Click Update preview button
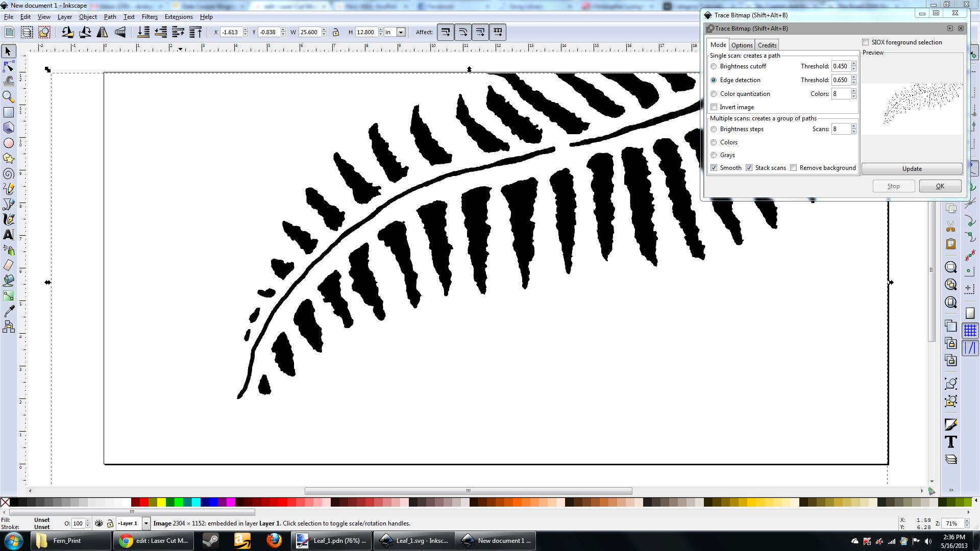The height and width of the screenshot is (551, 980). tap(912, 169)
